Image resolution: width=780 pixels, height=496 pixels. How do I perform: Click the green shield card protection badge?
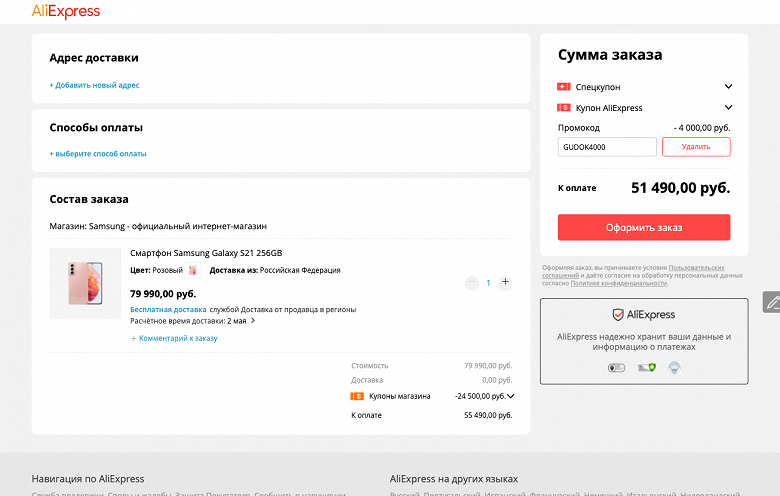coord(647,368)
